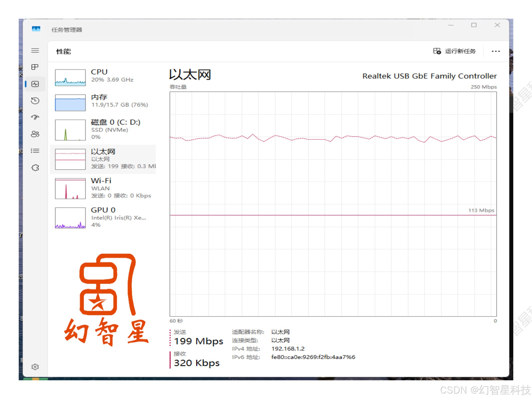Open the three-dot more options menu
Viewport: 532px width, 399px height.
coord(496,51)
